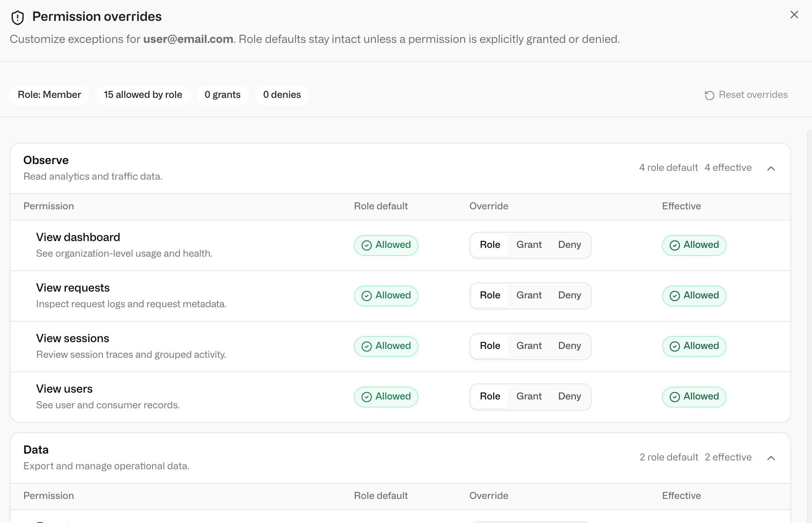Image resolution: width=812 pixels, height=523 pixels.
Task: Set View requests override to Grant
Action: click(529, 296)
